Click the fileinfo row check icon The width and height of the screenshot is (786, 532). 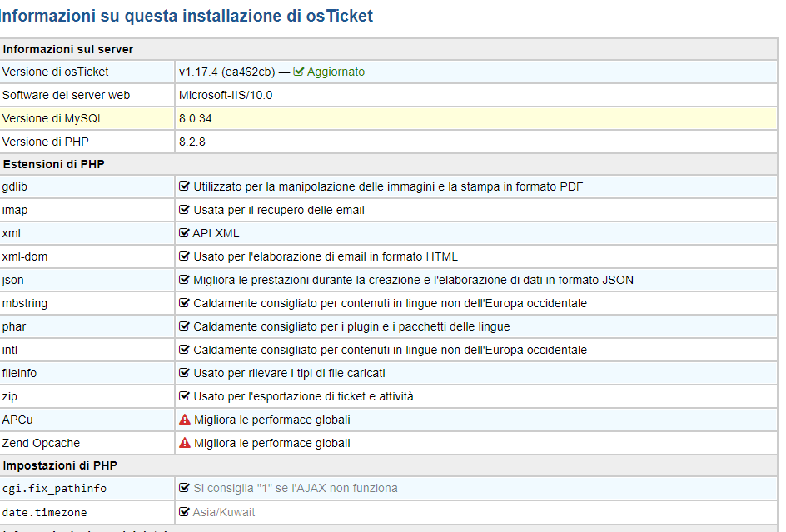pyautogui.click(x=185, y=373)
